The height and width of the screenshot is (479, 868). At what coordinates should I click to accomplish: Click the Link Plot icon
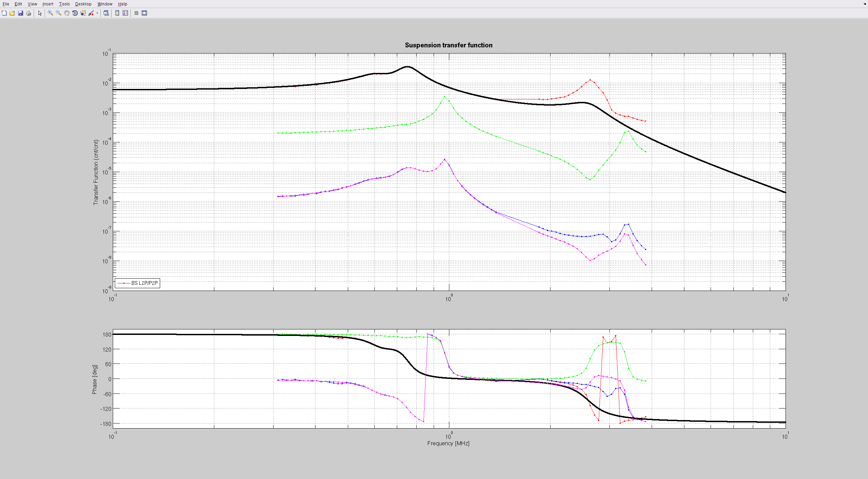106,13
